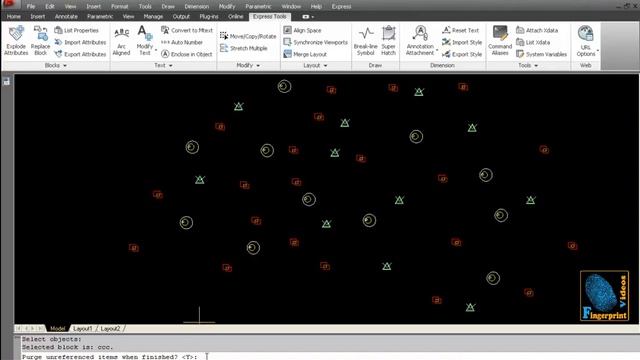
Task: Open Command Aliases editor
Action: pos(500,40)
